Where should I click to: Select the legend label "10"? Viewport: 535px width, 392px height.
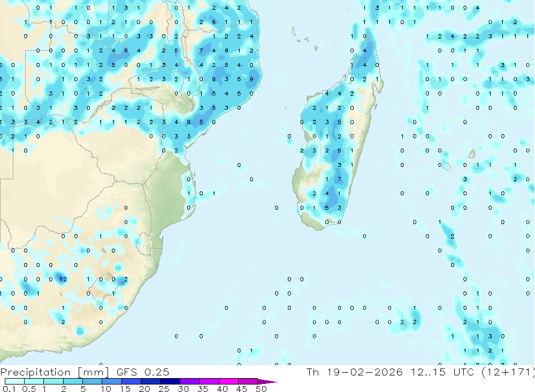coord(106,389)
